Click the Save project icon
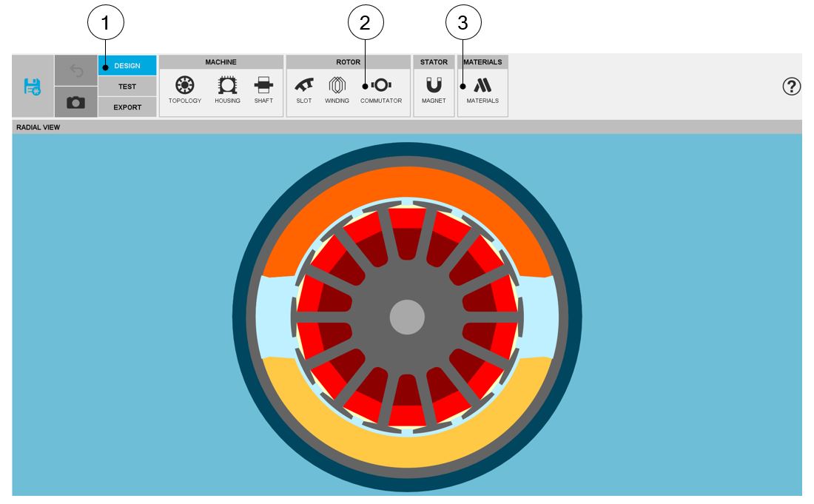 coord(33,86)
